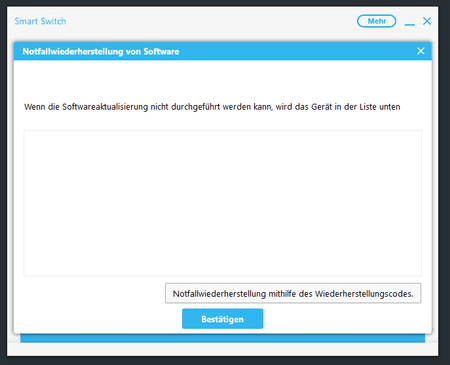
Task: Click the Smart Switch title text
Action: tap(40, 21)
